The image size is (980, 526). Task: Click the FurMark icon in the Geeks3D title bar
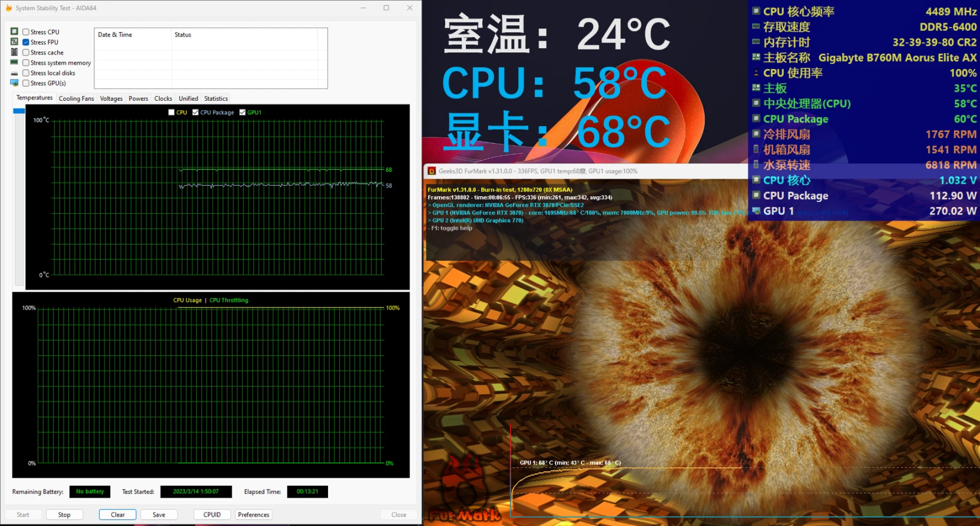coord(432,171)
